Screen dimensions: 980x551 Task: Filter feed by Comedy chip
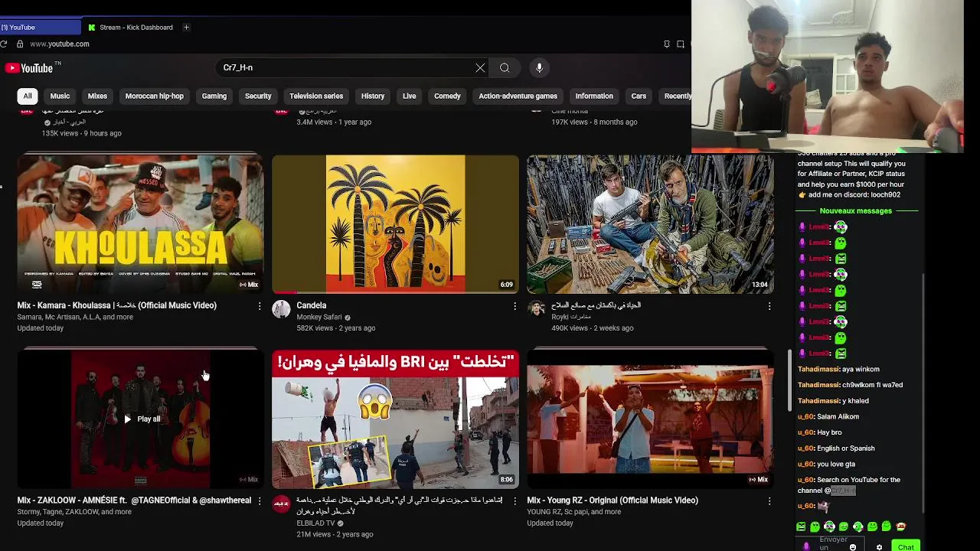coord(447,96)
